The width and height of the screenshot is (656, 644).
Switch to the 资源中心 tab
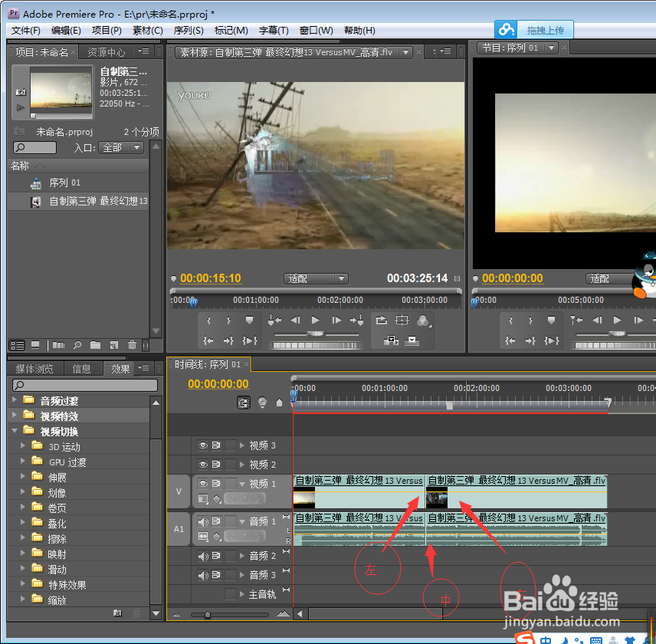(106, 52)
